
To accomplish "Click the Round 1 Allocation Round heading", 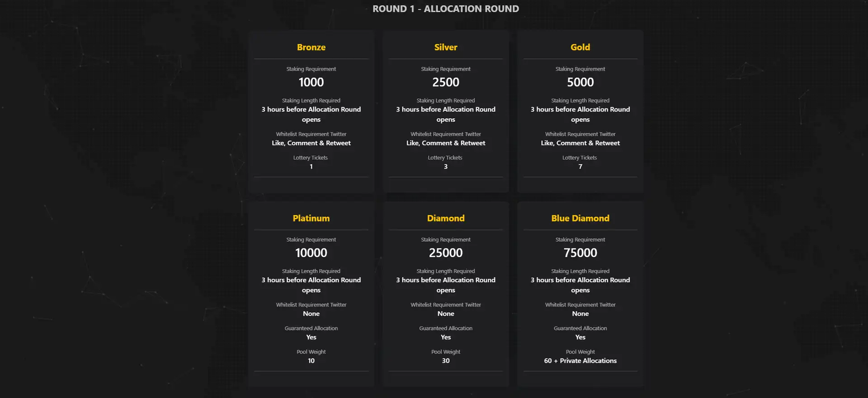I will tap(445, 9).
